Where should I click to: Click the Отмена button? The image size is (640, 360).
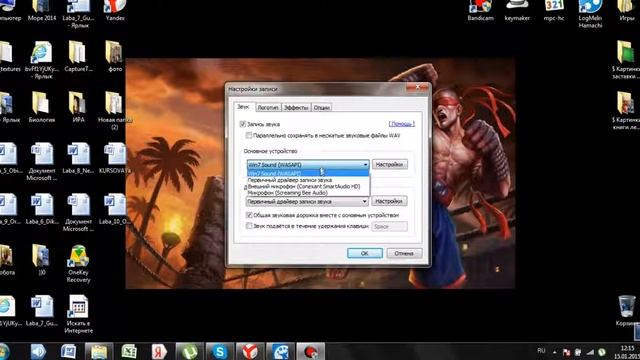[404, 253]
